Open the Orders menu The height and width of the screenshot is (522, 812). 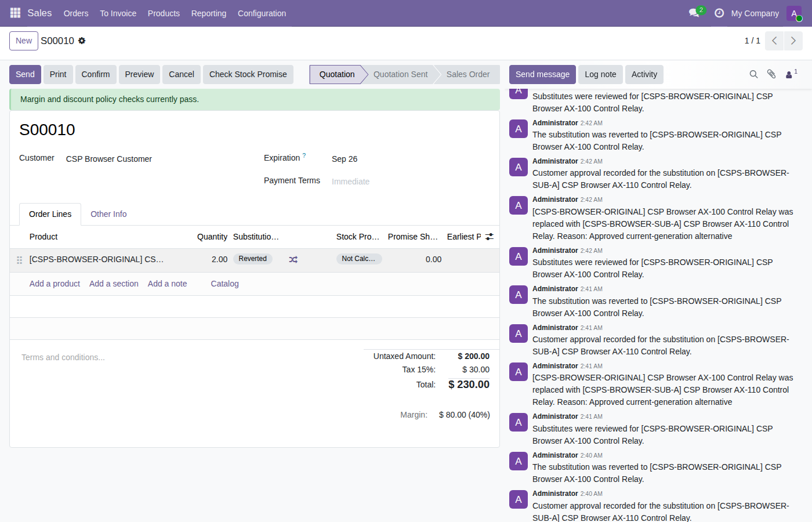point(76,13)
